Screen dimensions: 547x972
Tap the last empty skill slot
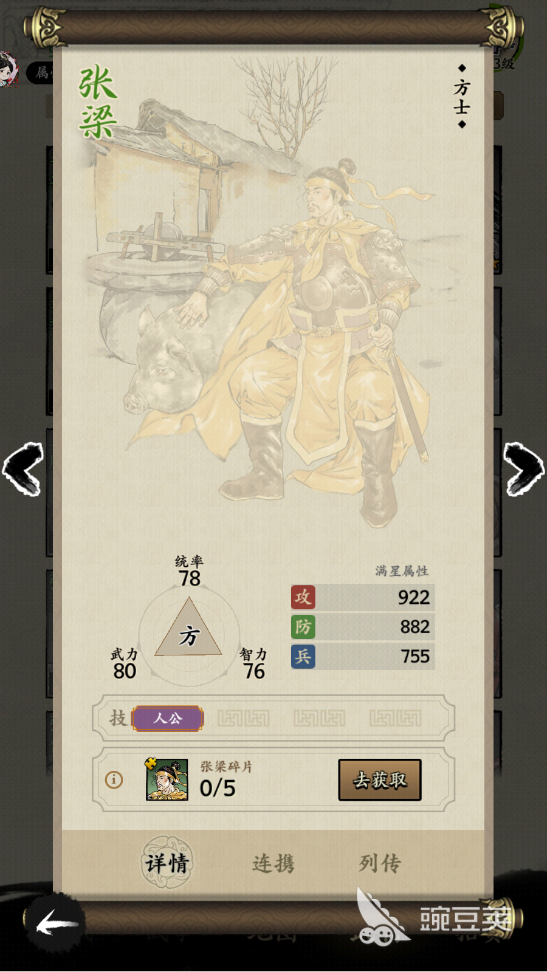pos(395,719)
